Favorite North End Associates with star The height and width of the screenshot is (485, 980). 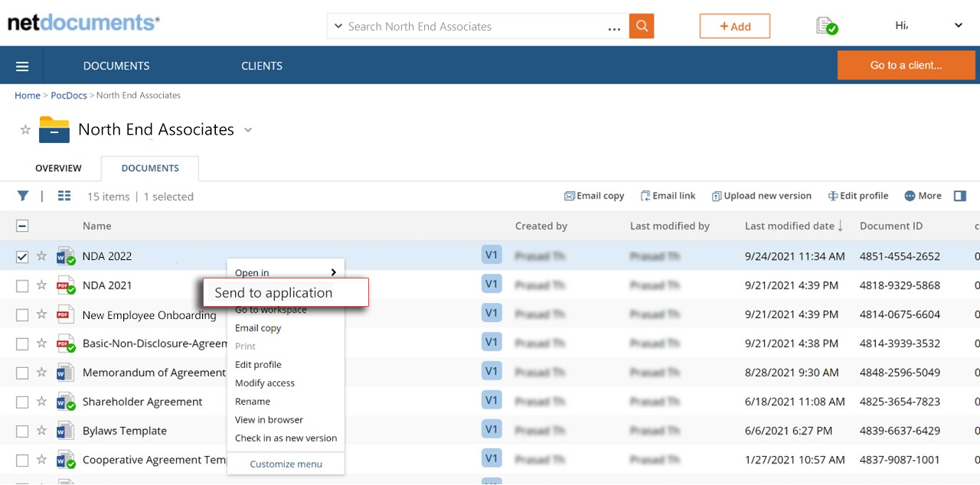coord(25,130)
